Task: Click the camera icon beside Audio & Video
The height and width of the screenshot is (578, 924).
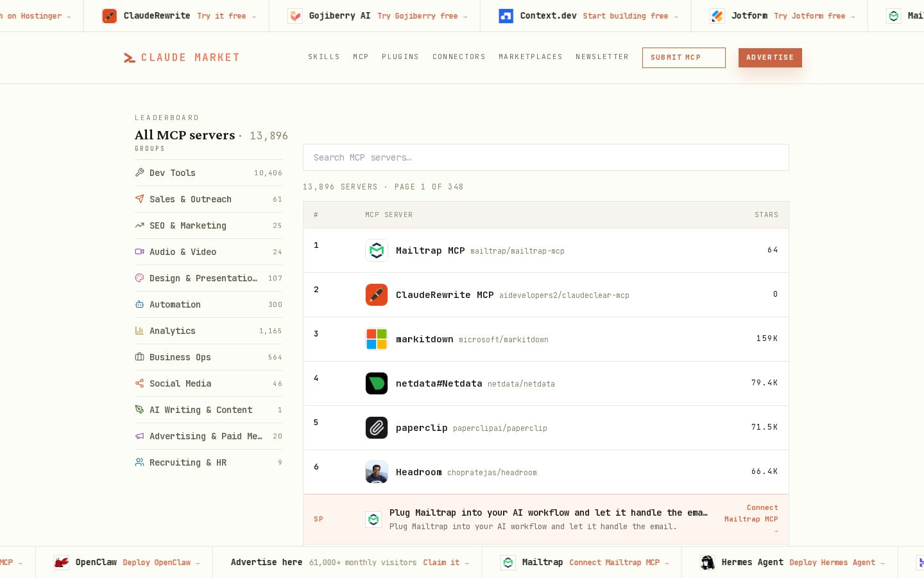Action: (x=139, y=251)
